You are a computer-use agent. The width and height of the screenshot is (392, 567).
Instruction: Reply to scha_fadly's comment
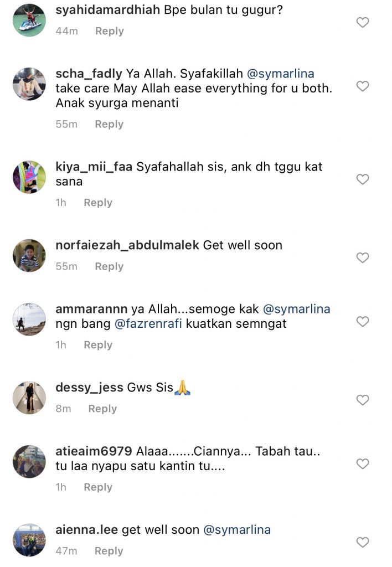tap(109, 124)
